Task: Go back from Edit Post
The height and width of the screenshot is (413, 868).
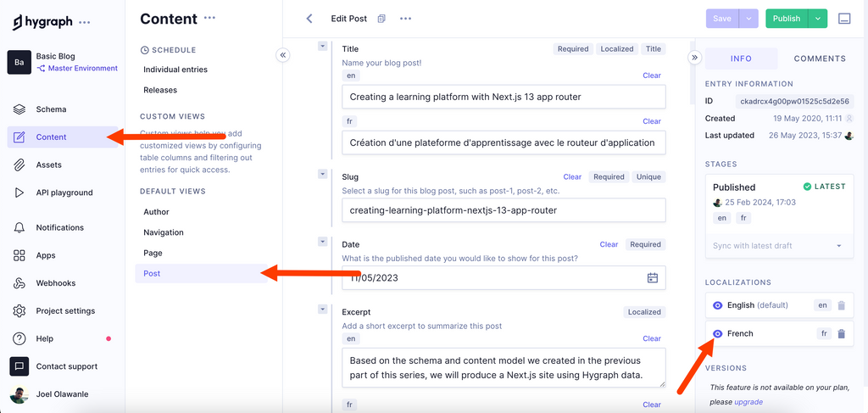Action: click(x=309, y=19)
